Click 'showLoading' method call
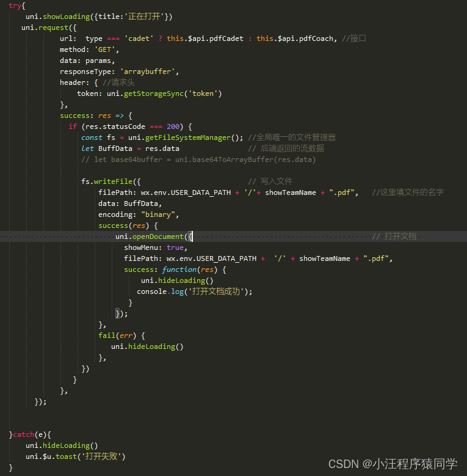 click(67, 16)
